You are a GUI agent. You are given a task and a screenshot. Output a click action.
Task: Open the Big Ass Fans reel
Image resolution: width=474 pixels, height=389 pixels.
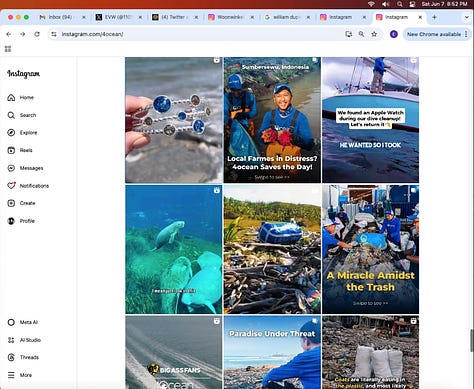point(174,352)
